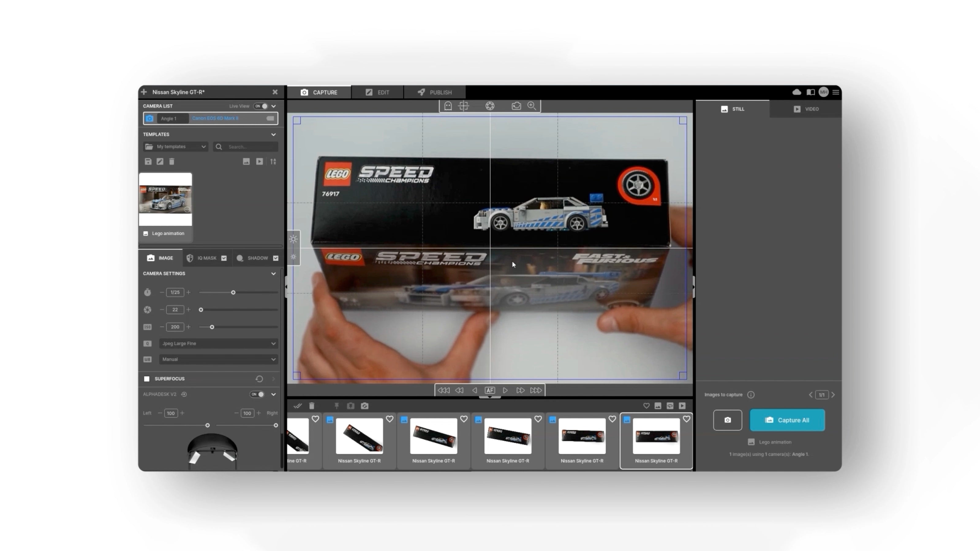Click the ISO slider handle
980x551 pixels.
click(212, 327)
